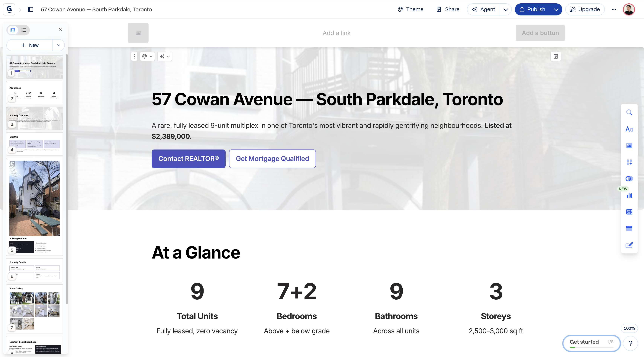Open the charts icon marked NEW
Screen dimensions: 644x357
pyautogui.click(x=629, y=195)
